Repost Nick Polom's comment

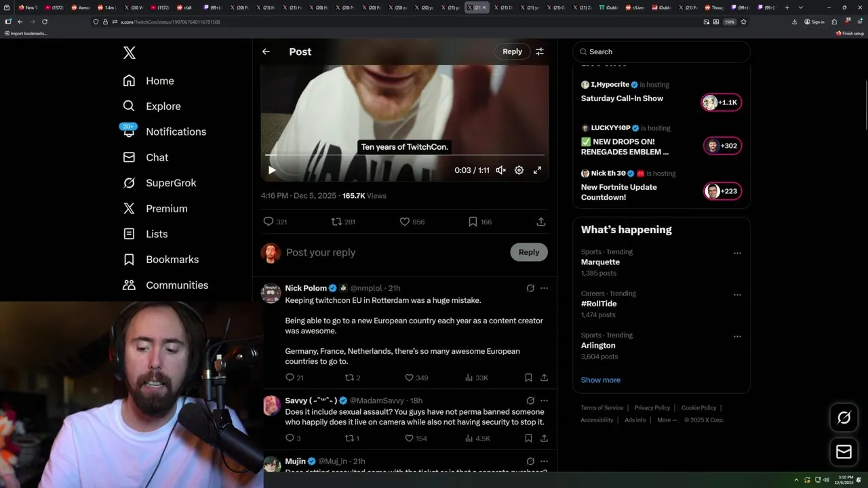353,378
